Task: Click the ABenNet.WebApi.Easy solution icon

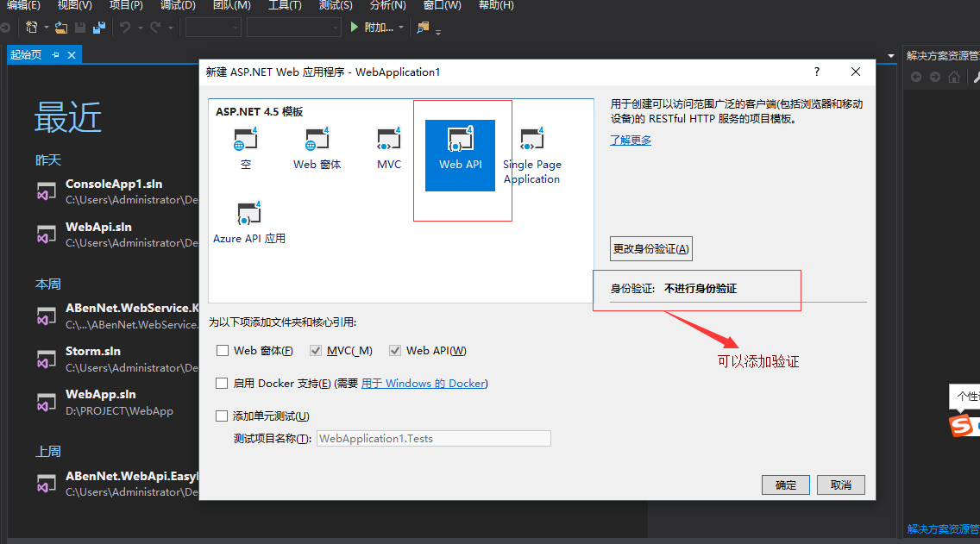Action: pos(47,484)
